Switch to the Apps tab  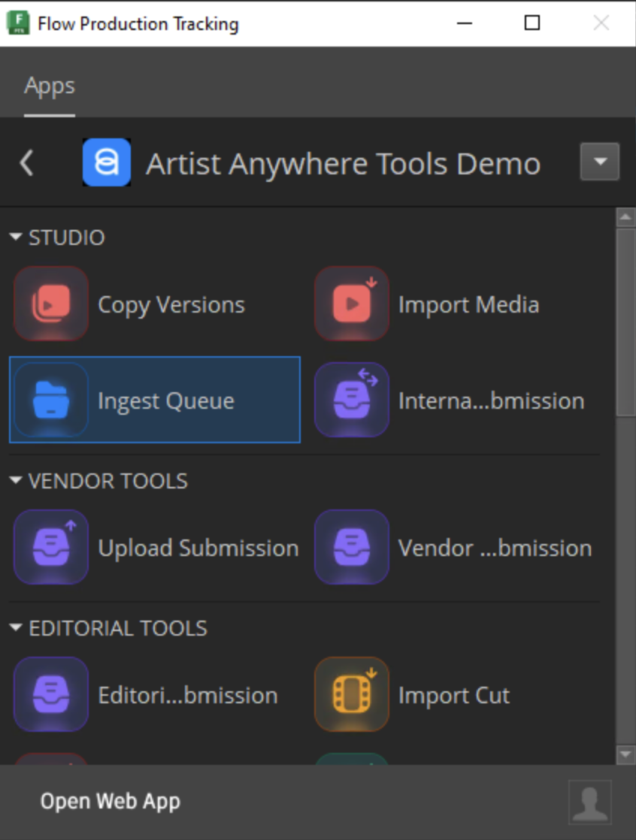(50, 86)
